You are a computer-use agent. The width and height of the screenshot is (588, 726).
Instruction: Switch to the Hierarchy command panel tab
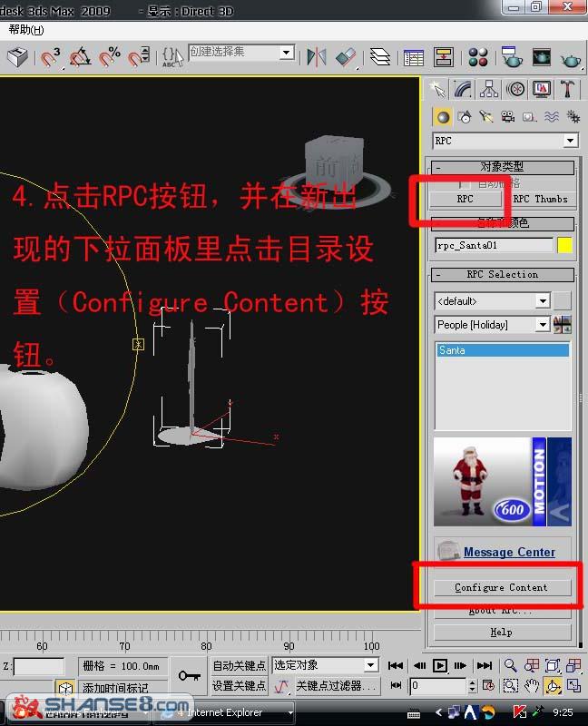point(489,88)
